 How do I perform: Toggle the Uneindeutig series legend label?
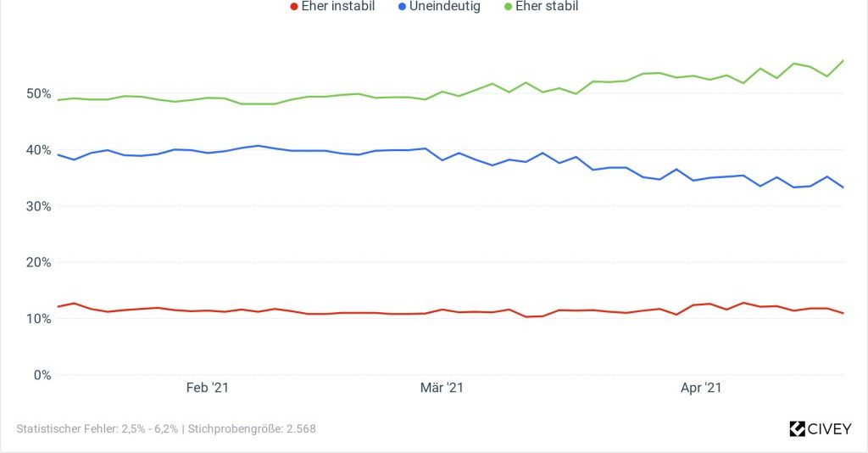click(x=445, y=6)
